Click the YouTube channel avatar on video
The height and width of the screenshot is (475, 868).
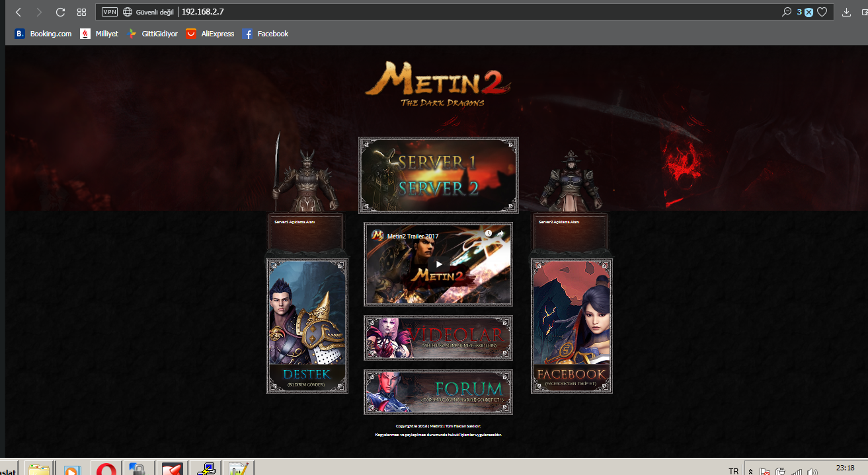click(377, 235)
